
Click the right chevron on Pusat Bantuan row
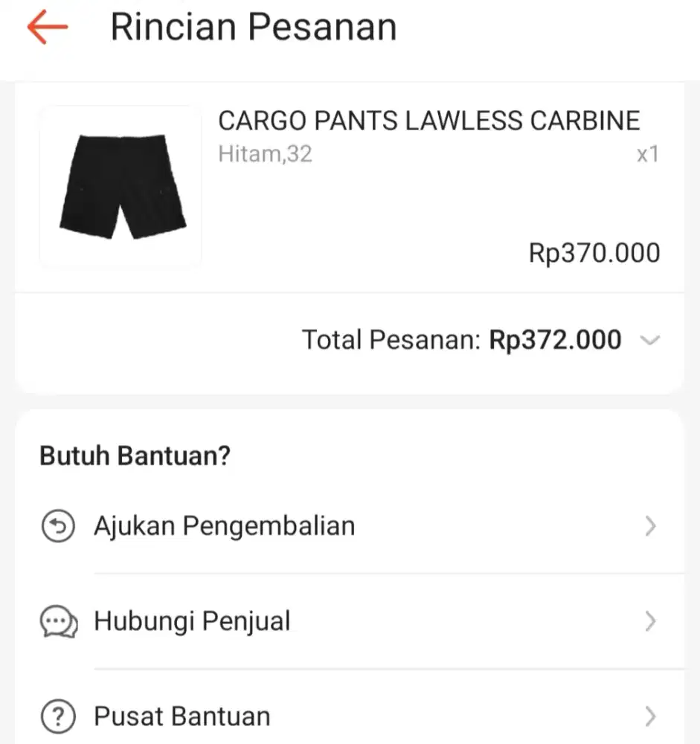coord(650,717)
